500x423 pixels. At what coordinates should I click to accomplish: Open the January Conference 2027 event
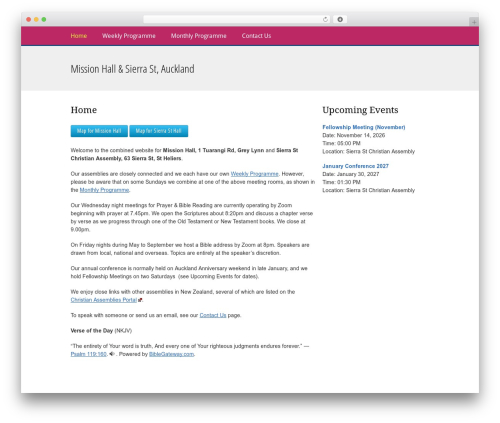tap(355, 166)
